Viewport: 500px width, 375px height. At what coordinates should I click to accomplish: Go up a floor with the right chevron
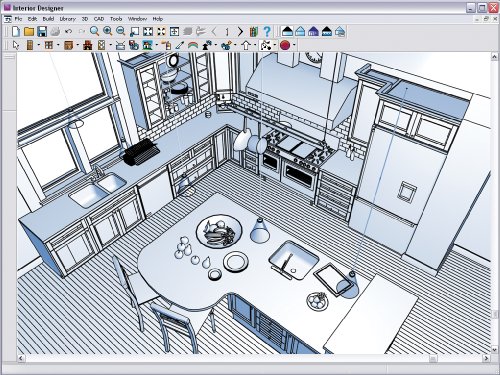coord(240,32)
